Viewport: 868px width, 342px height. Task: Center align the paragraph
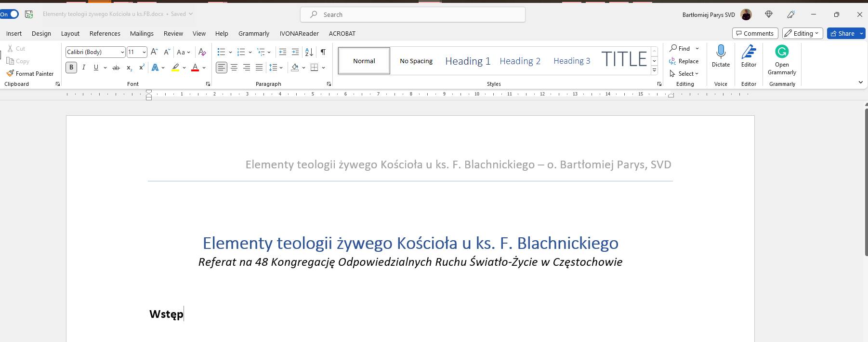pos(234,68)
